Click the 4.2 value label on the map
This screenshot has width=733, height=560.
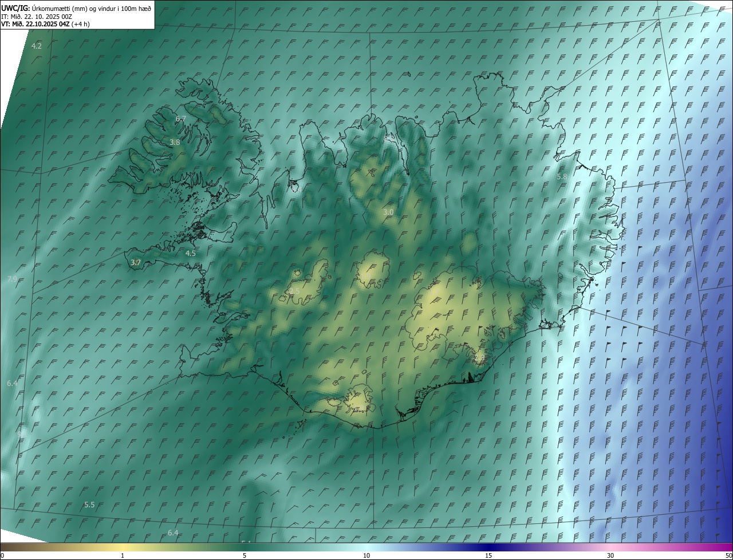[37, 46]
